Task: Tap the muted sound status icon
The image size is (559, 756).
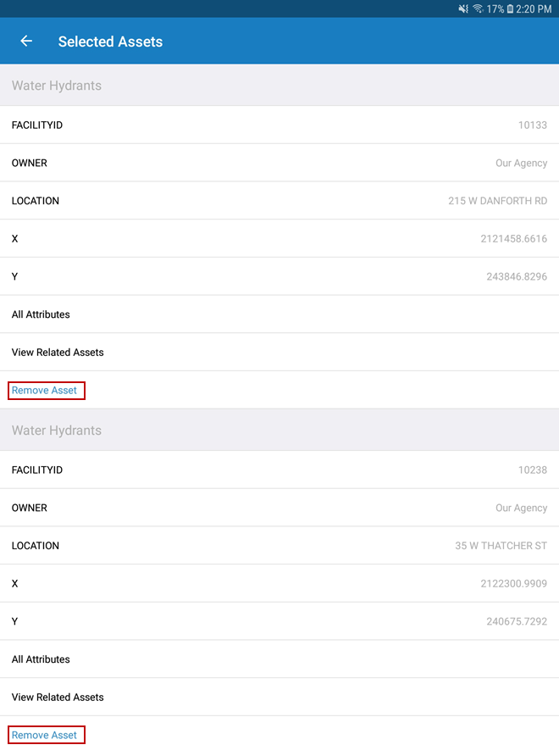Action: coord(463,8)
